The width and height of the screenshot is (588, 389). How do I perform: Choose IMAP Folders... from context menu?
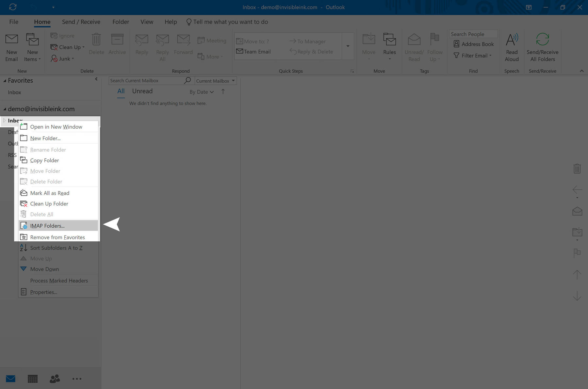[58, 226]
